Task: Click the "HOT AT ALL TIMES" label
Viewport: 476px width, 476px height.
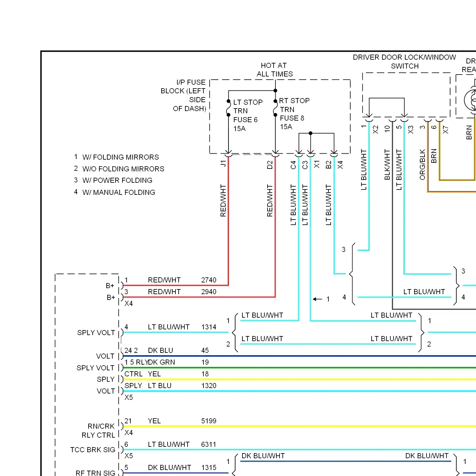Action: [x=274, y=70]
